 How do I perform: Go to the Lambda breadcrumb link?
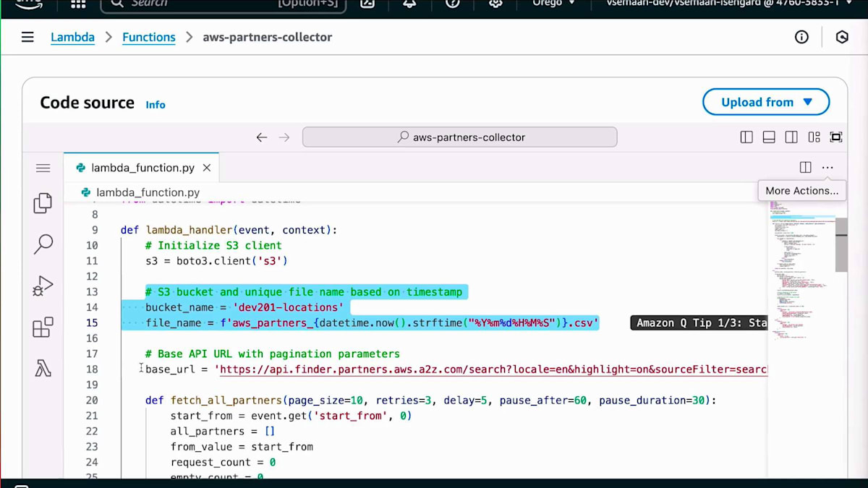point(72,37)
